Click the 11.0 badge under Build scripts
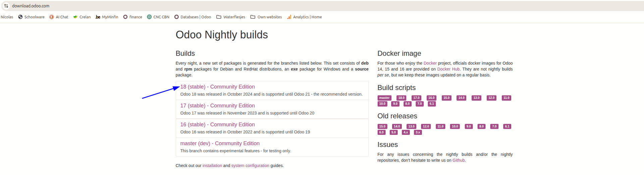Screen dimensions: 644x175 506,98
